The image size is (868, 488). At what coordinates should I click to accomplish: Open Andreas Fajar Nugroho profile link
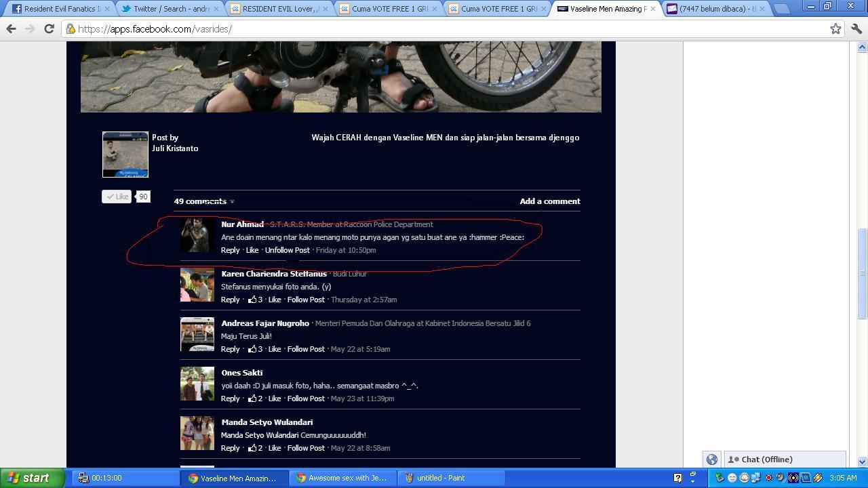265,323
